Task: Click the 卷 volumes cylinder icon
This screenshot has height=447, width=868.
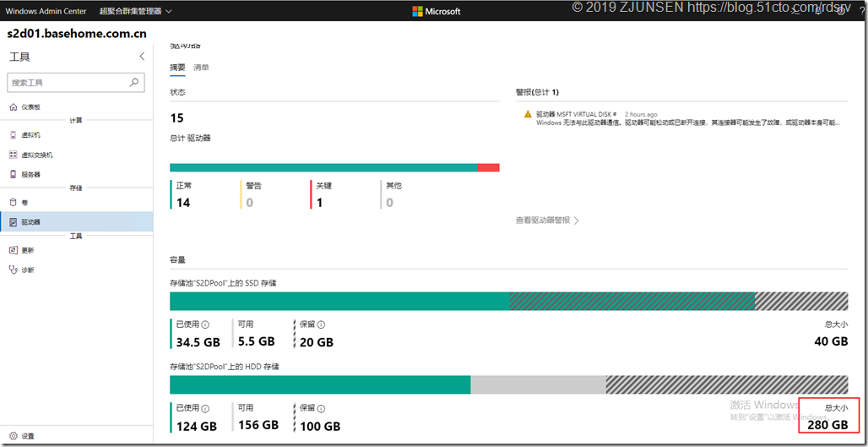Action: (14, 203)
